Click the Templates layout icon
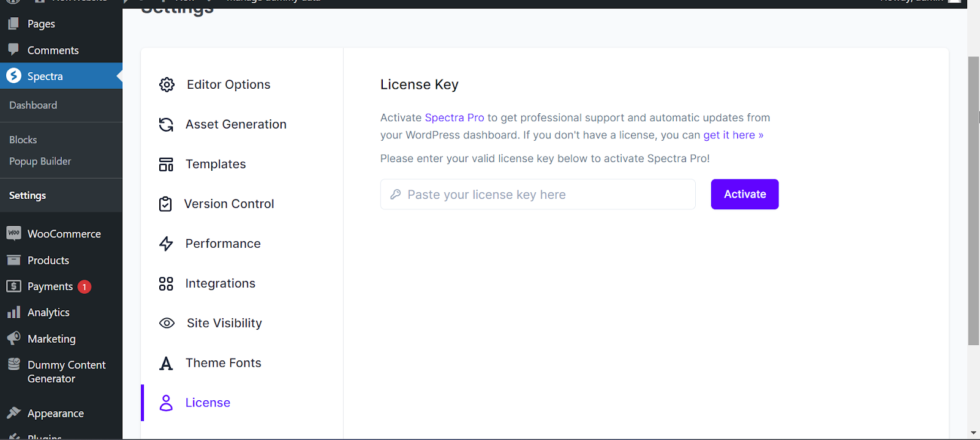Screen dimensions: 980x440 (x=166, y=164)
